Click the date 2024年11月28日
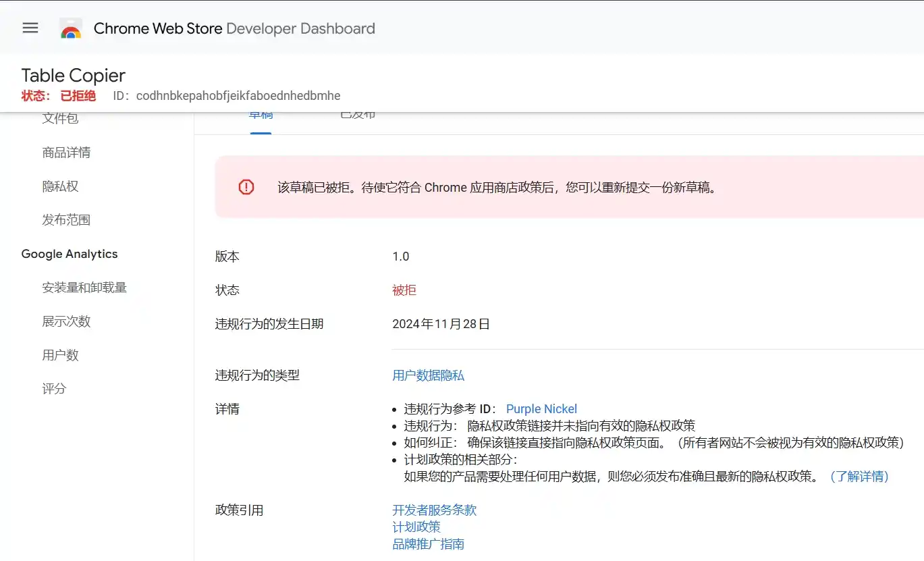 pos(441,324)
